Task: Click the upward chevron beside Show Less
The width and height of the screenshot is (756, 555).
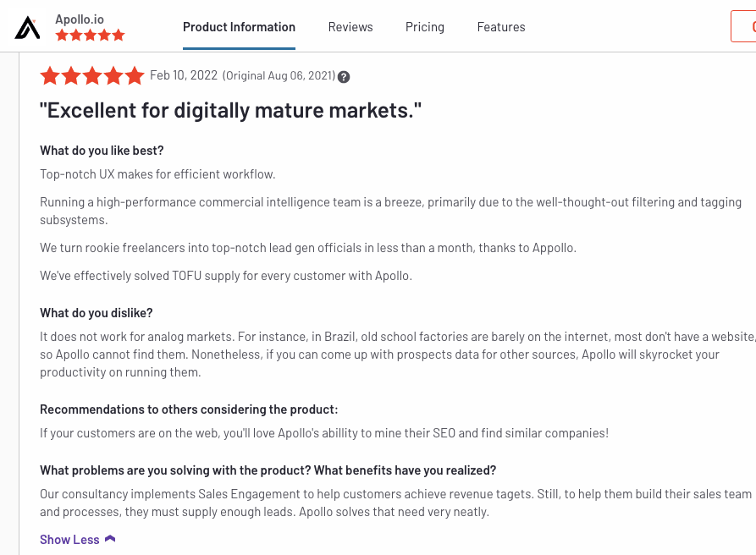Action: point(110,539)
